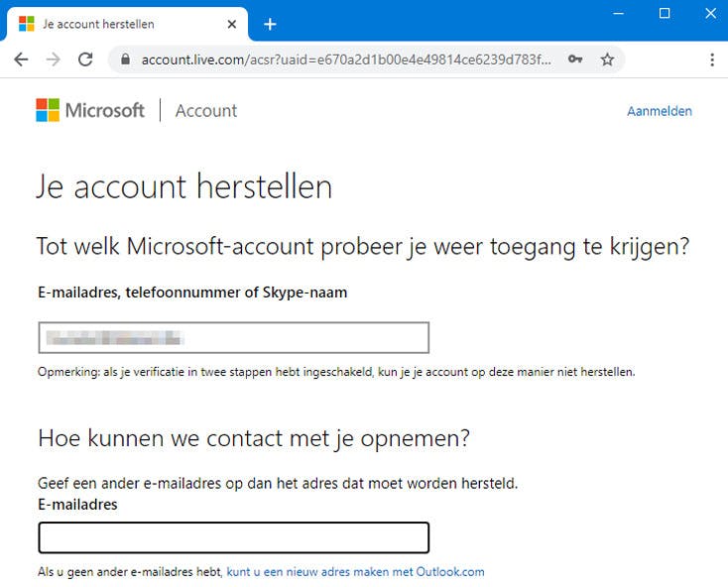This screenshot has height=587, width=728.
Task: Select the 'Je account herstellen' tab
Action: [119, 24]
